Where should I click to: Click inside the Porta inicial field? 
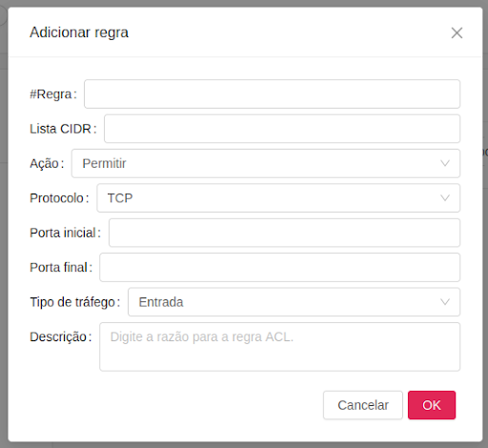[284, 233]
